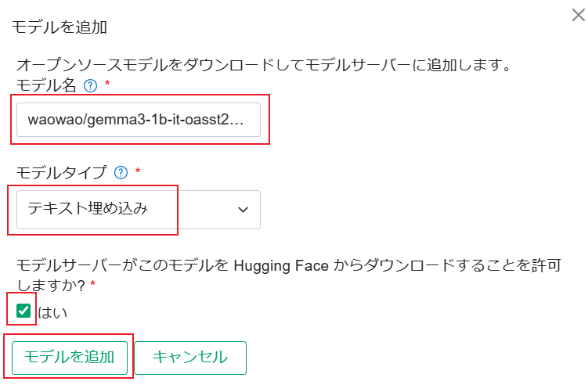Click the モデルを追加 dialog title

tap(60, 27)
